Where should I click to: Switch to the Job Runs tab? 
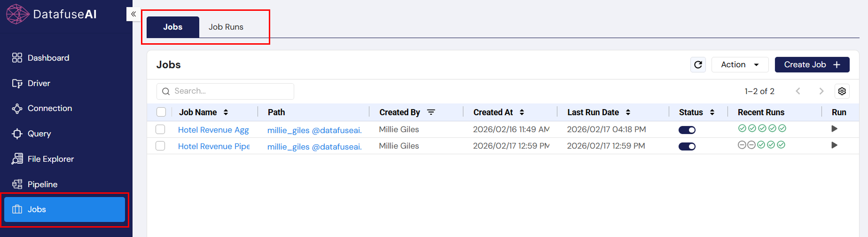(x=226, y=27)
